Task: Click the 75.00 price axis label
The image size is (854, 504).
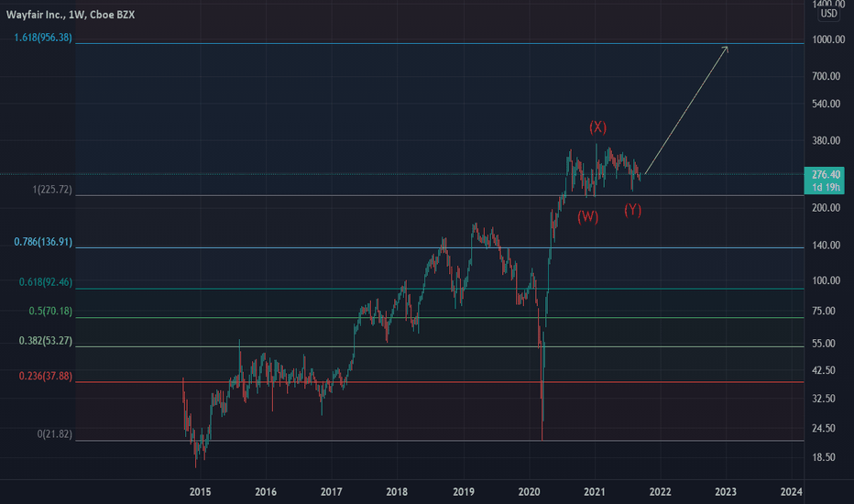Action: coord(824,312)
